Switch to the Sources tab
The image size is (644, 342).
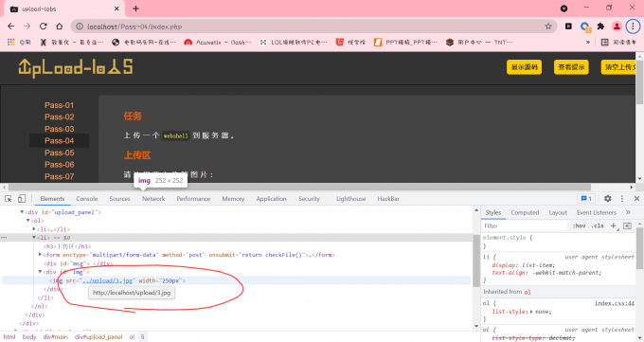point(119,199)
